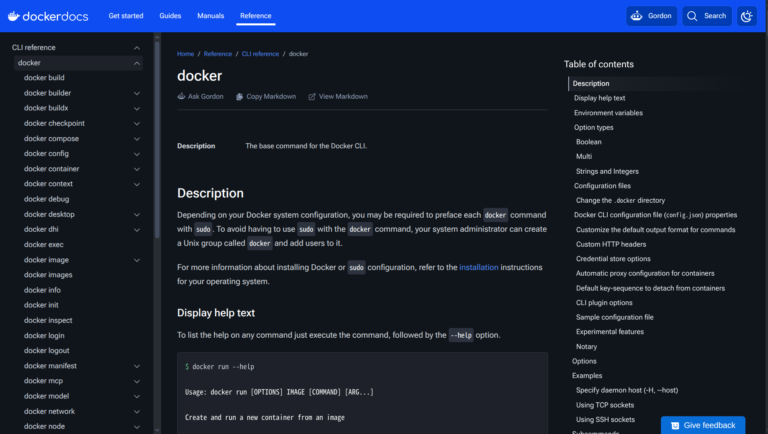Image resolution: width=768 pixels, height=434 pixels.
Task: Open docker debug sidebar entry
Action: [47, 199]
